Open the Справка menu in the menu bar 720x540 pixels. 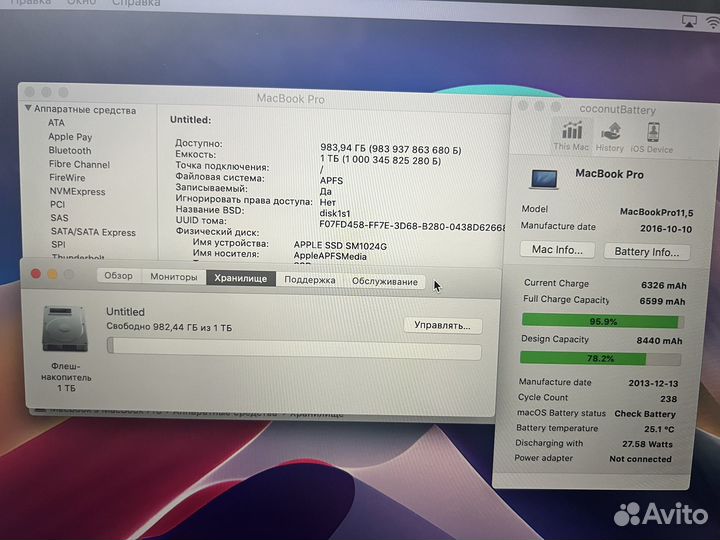pyautogui.click(x=136, y=3)
